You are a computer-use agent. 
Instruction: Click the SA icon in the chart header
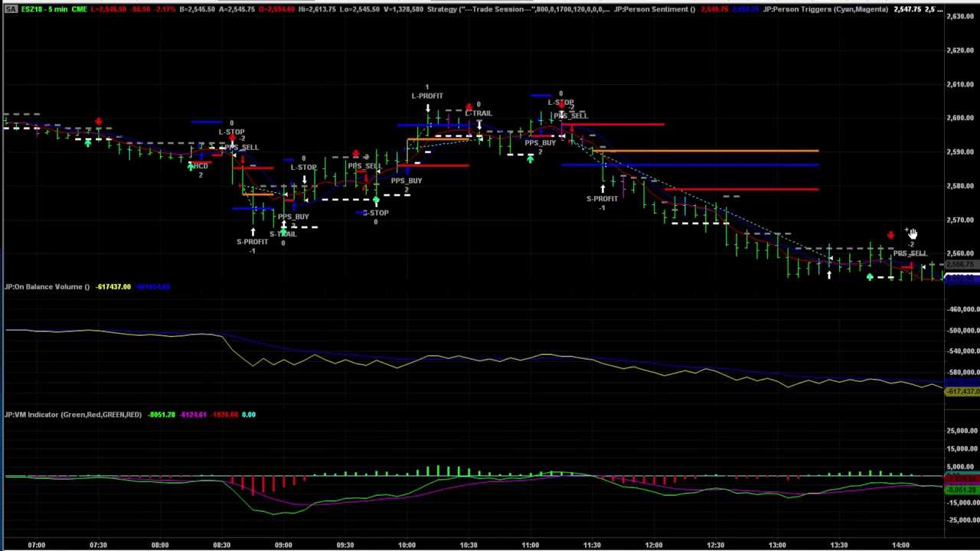point(11,9)
